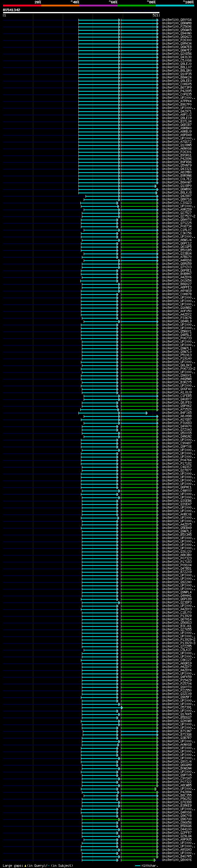Open hit UniRef100_P26300
Viewport: 197px width, 868px height.
click(x=177, y=40)
